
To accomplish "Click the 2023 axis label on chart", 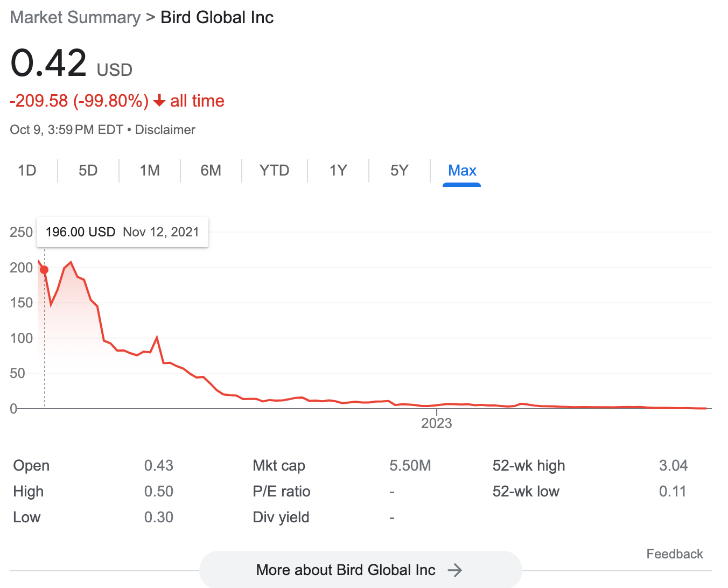I will coord(436,423).
